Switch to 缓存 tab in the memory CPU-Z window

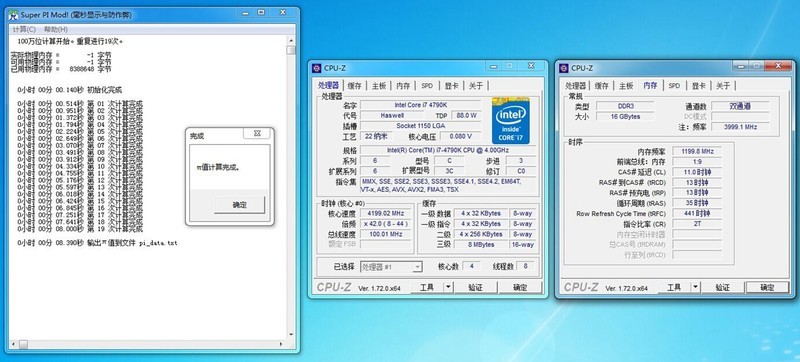pyautogui.click(x=602, y=86)
